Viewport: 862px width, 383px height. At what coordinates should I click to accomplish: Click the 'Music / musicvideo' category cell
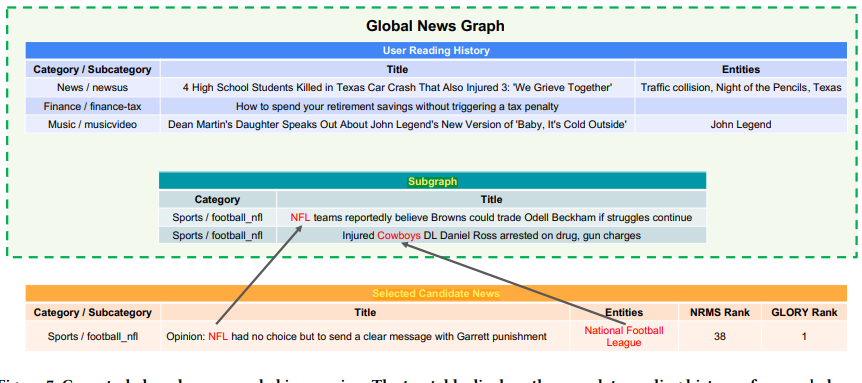coord(92,125)
